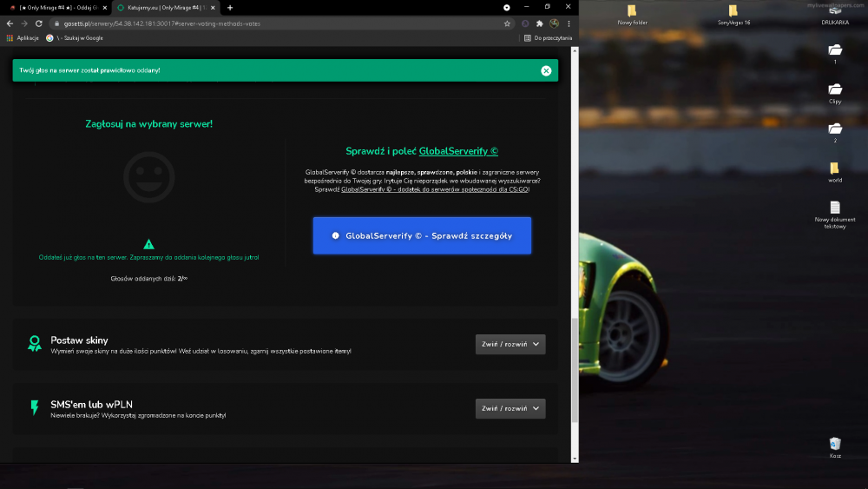Reload the page with refresh icon
Viewport: 868px width, 489px height.
pos(39,23)
